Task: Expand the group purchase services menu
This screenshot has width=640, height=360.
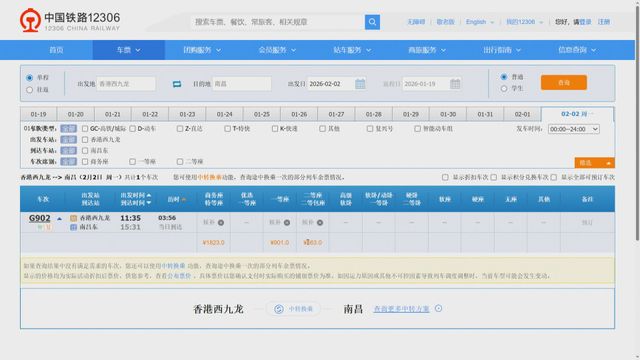Action: pyautogui.click(x=202, y=50)
